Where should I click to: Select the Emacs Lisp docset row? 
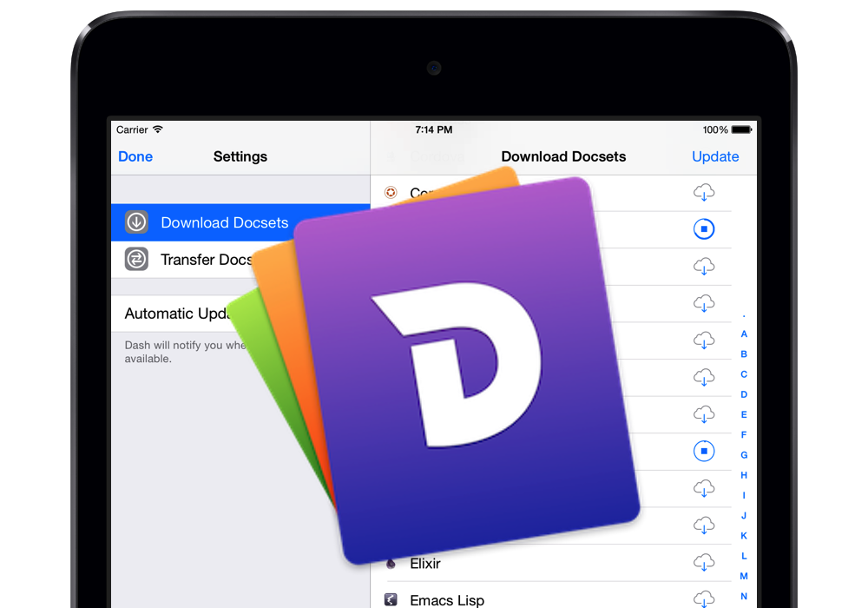click(x=551, y=595)
